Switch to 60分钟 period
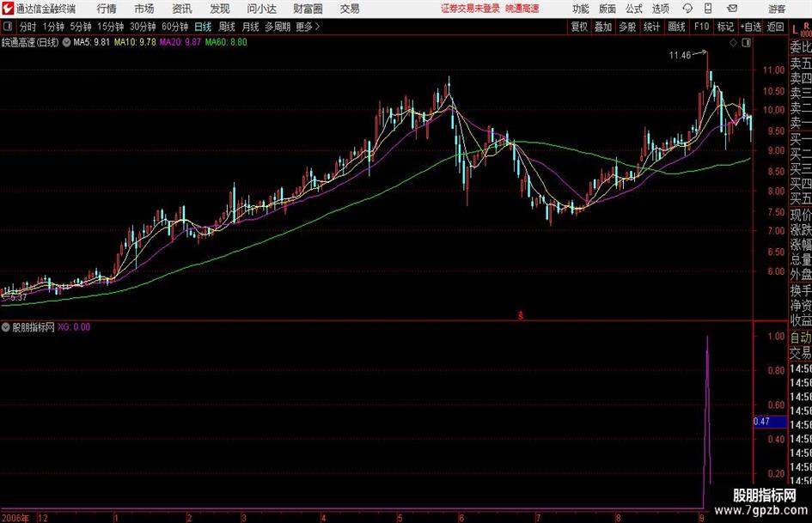 175,27
